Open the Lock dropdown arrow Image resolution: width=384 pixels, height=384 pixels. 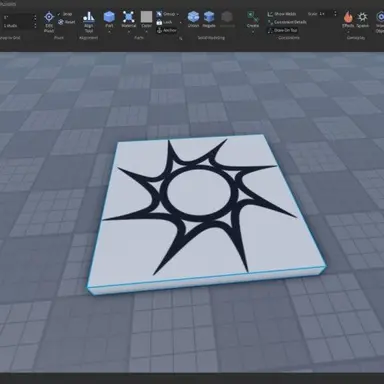pos(181,22)
